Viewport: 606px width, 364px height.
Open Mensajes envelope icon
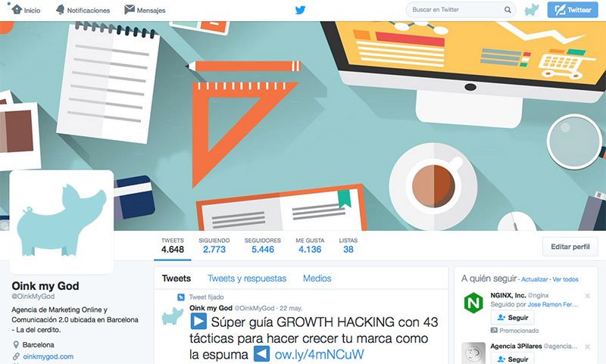click(x=130, y=10)
